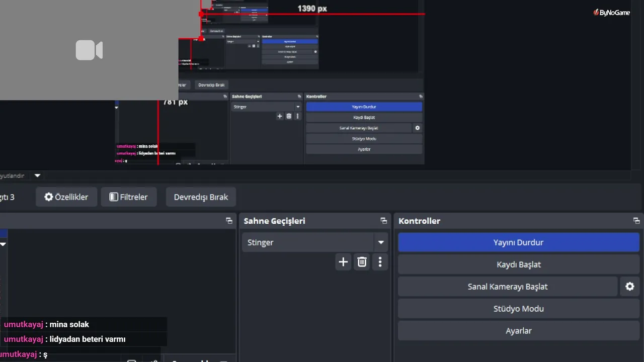The height and width of the screenshot is (362, 644).
Task: Click Yayını Durdur in the mirrored preview
Action: pyautogui.click(x=364, y=107)
